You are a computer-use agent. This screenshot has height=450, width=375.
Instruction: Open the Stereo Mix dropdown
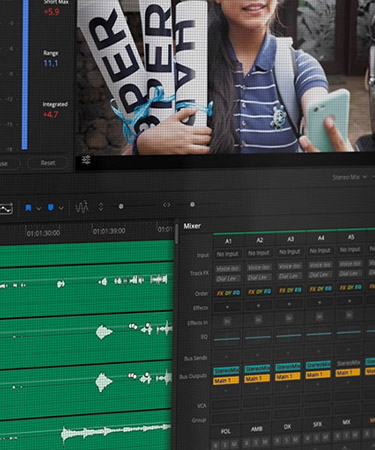(350, 177)
